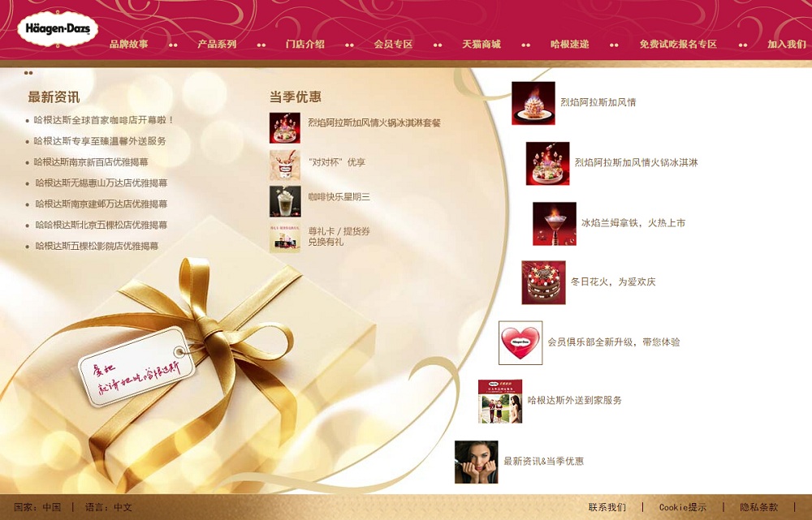The height and width of the screenshot is (520, 812).
Task: Click the chocolate berry cake thumbnail
Action: [x=544, y=282]
